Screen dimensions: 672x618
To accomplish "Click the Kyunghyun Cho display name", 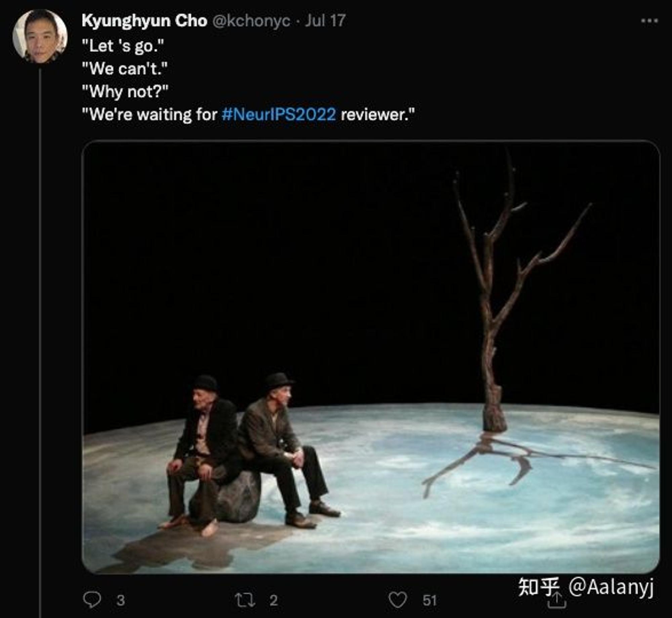I will pos(144,21).
